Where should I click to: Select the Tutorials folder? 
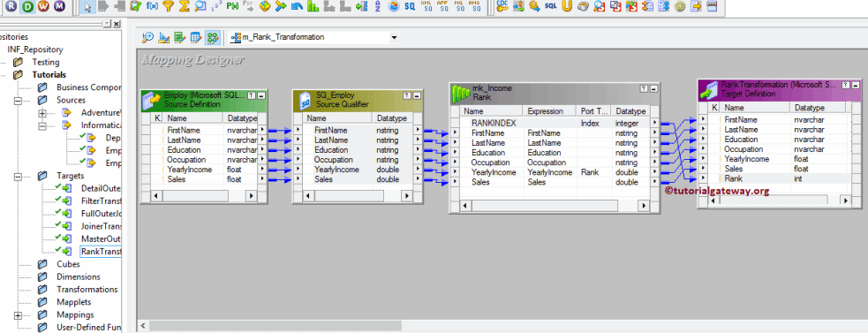[49, 75]
